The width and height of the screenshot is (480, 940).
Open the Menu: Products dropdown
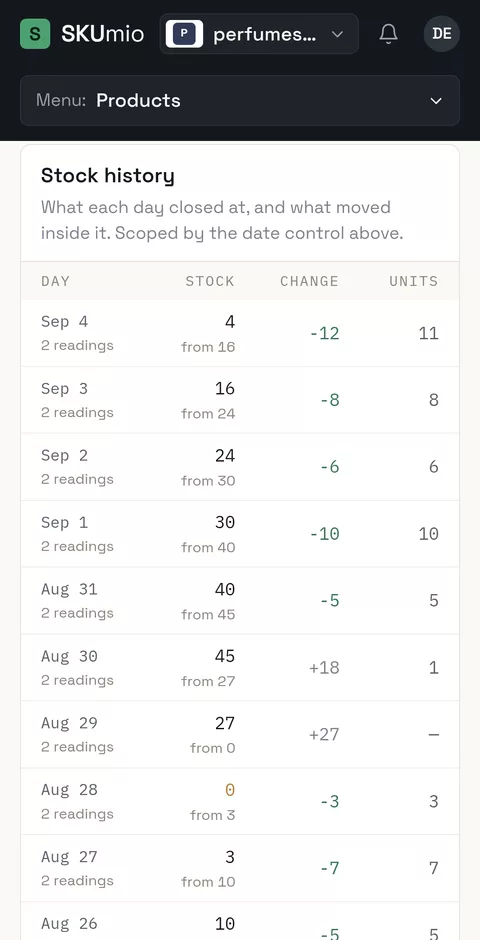pos(240,101)
